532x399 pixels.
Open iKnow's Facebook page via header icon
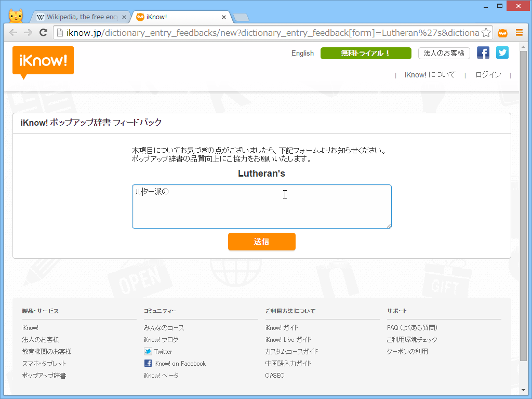[483, 52]
